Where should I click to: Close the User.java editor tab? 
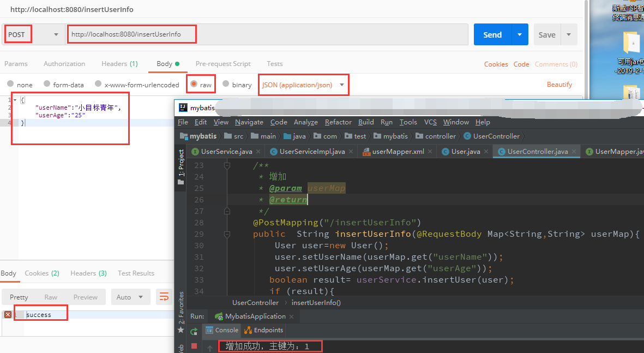coord(486,152)
